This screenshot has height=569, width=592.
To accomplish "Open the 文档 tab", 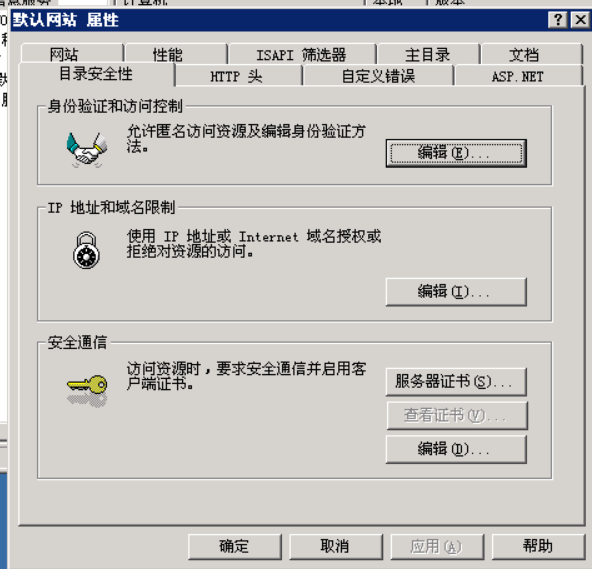I will pyautogui.click(x=532, y=54).
